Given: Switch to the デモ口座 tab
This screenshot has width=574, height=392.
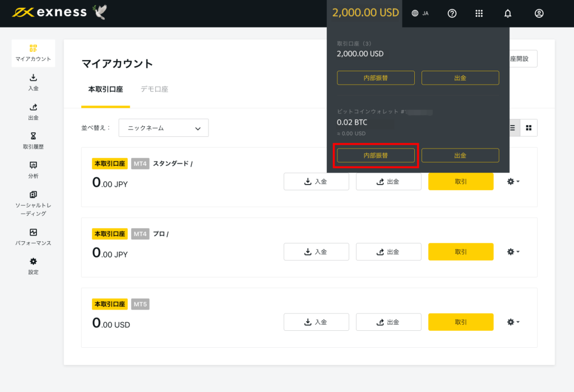Looking at the screenshot, I should (x=154, y=89).
